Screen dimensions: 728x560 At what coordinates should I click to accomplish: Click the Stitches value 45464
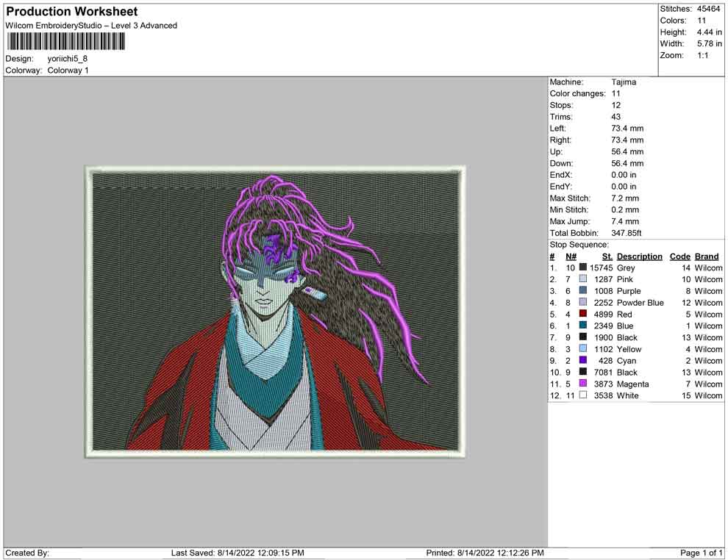(x=709, y=9)
